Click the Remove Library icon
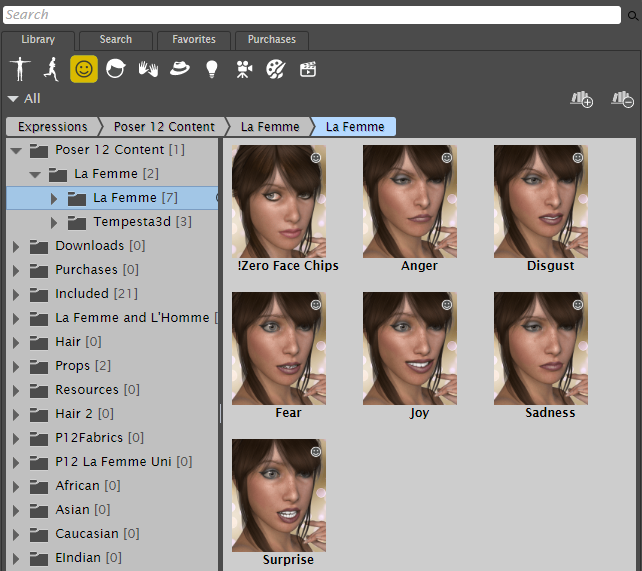Screen dimensions: 642x571 622,98
